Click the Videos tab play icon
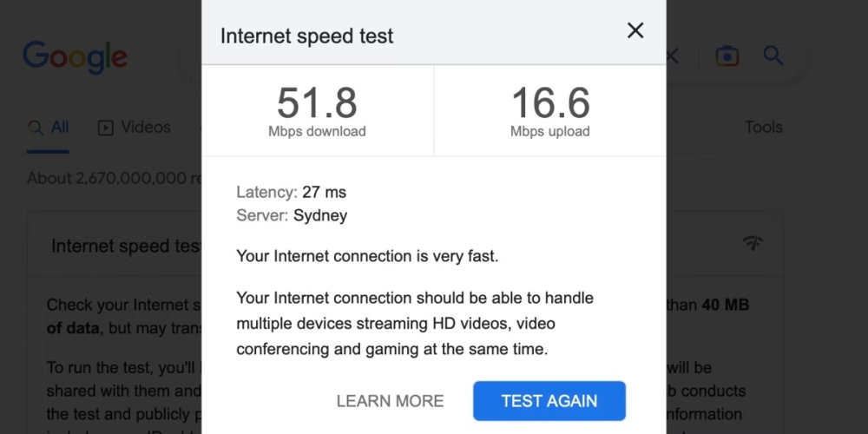This screenshot has width=868, height=434. (106, 128)
